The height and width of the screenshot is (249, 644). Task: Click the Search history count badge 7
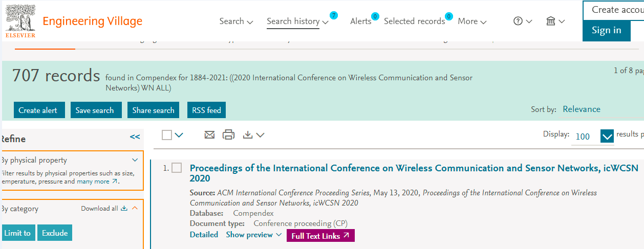334,15
